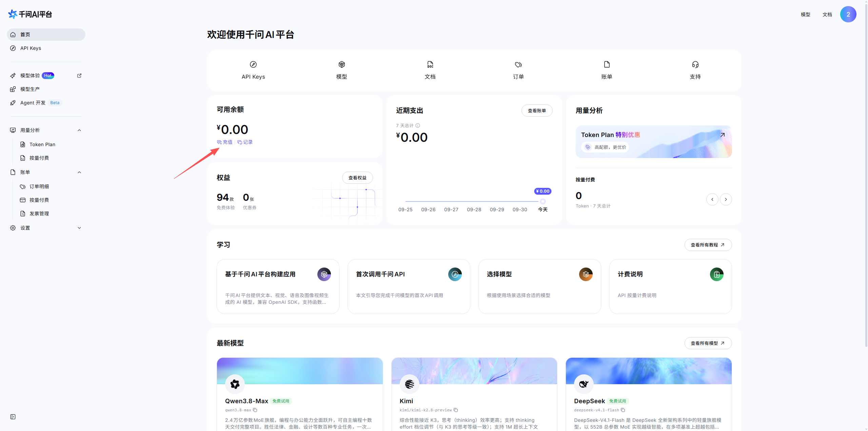Click the 订单 tag shortcut icon
Screen dimensions: 868x431
pos(518,64)
